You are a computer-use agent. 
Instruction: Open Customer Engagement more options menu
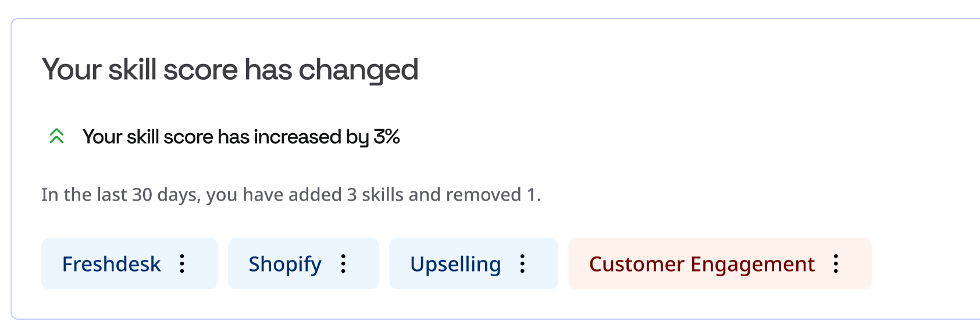(x=836, y=263)
